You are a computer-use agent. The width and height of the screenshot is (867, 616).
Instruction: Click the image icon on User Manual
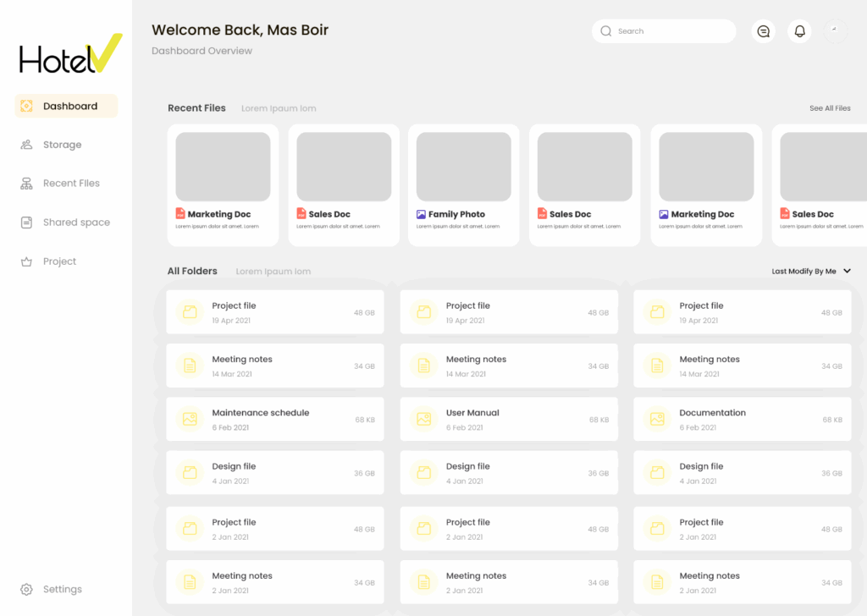(423, 419)
